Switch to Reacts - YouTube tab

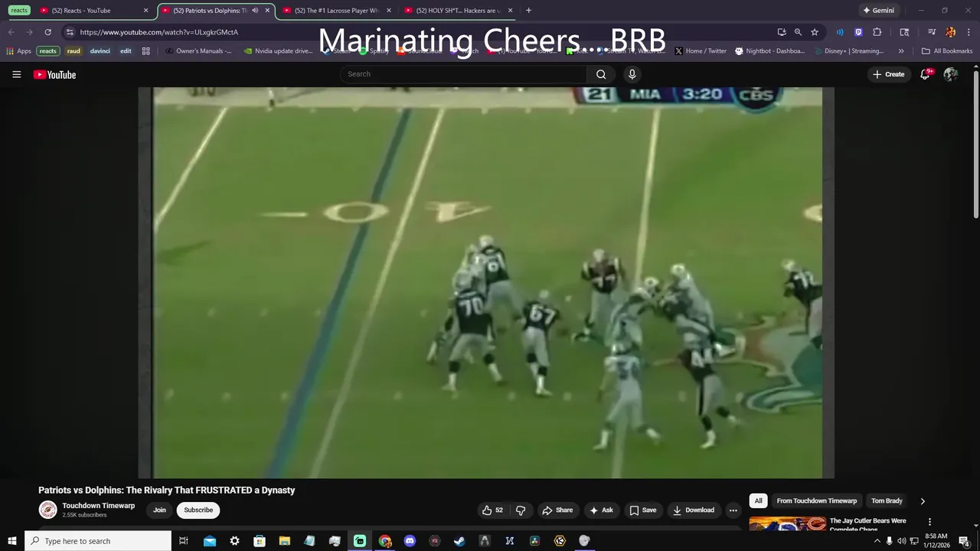92,11
